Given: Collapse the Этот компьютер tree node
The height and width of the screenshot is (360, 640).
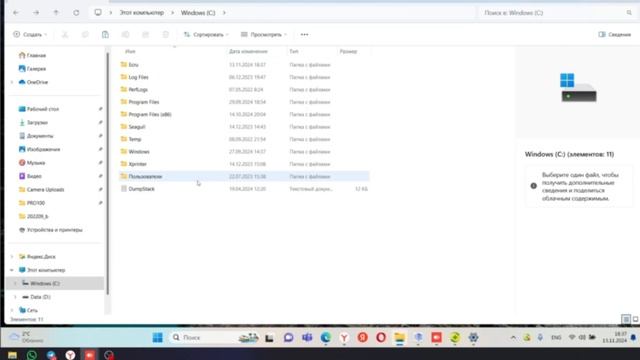Looking at the screenshot, I should (x=12, y=270).
